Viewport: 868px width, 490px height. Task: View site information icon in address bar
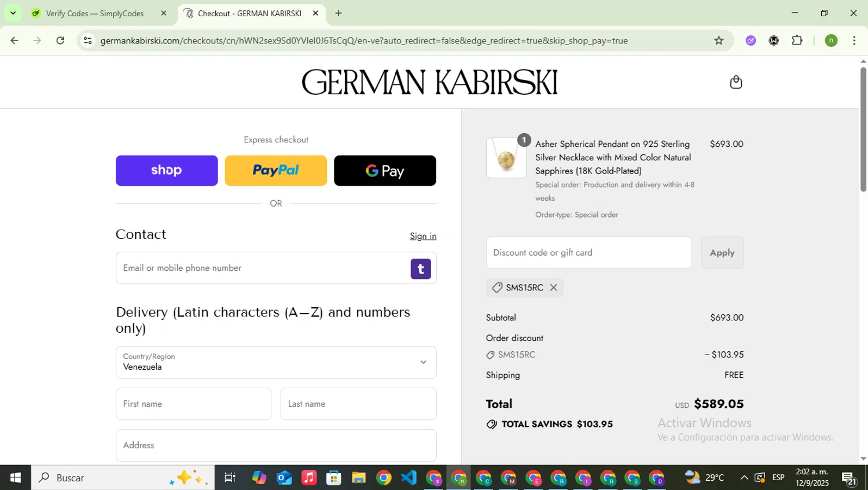pyautogui.click(x=87, y=40)
